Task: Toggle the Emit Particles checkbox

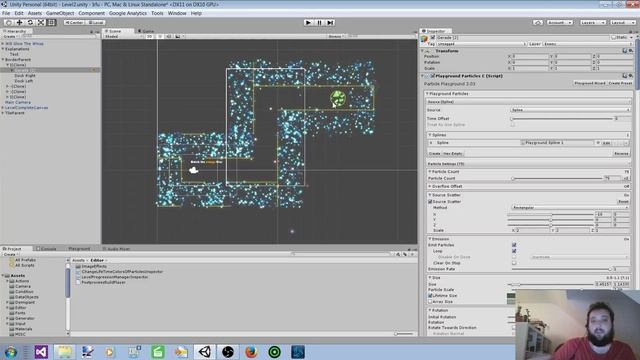Action: point(514,245)
